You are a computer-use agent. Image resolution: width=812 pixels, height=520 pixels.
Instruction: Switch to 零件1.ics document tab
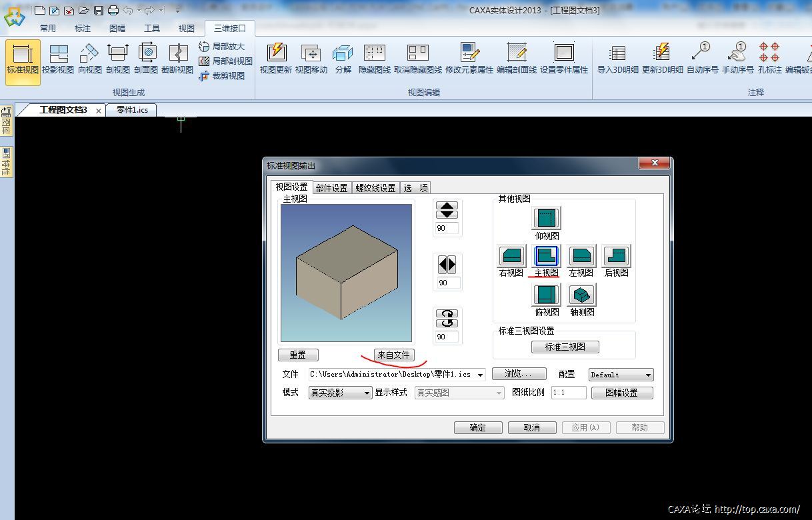(x=132, y=110)
